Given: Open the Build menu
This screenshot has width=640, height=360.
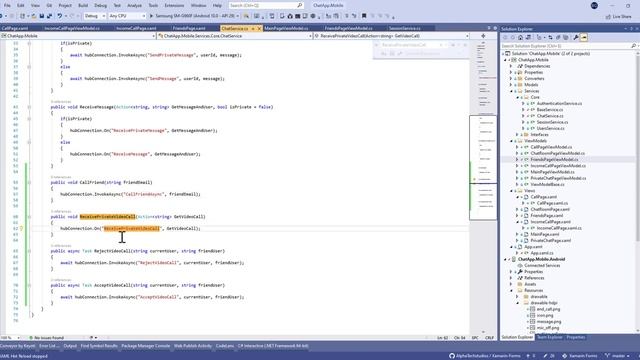Looking at the screenshot, I should click(83, 5).
